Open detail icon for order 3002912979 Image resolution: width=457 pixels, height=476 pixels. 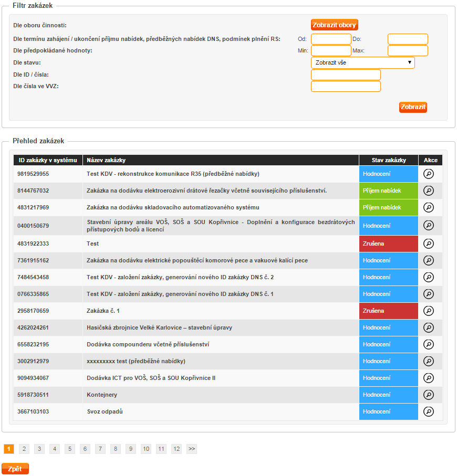(x=429, y=361)
